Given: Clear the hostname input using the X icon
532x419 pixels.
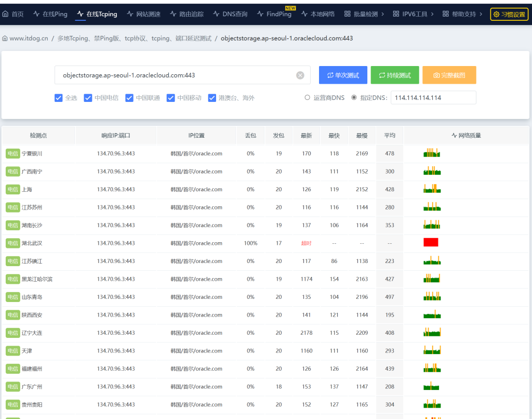Looking at the screenshot, I should [x=300, y=75].
